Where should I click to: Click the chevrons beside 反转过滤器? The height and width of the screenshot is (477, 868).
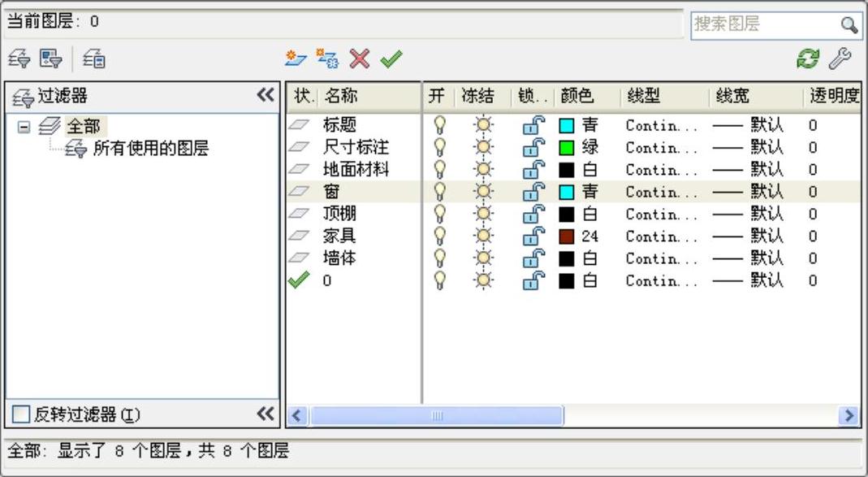265,414
